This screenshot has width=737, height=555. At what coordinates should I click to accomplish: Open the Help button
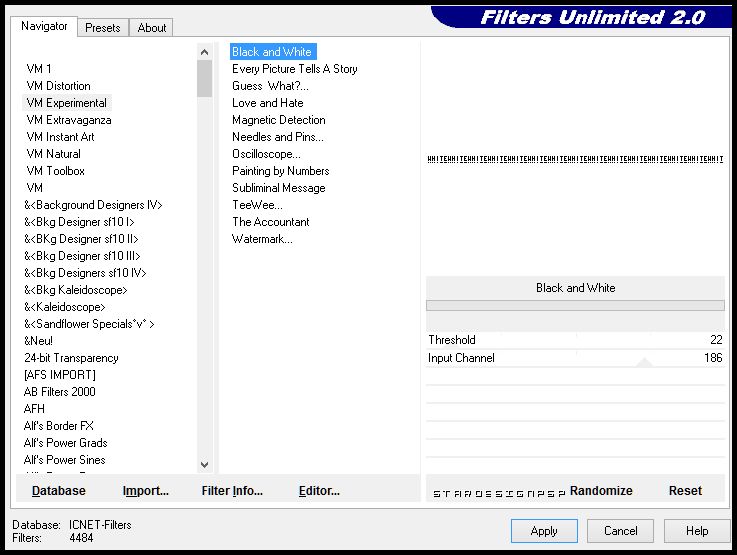point(697,531)
